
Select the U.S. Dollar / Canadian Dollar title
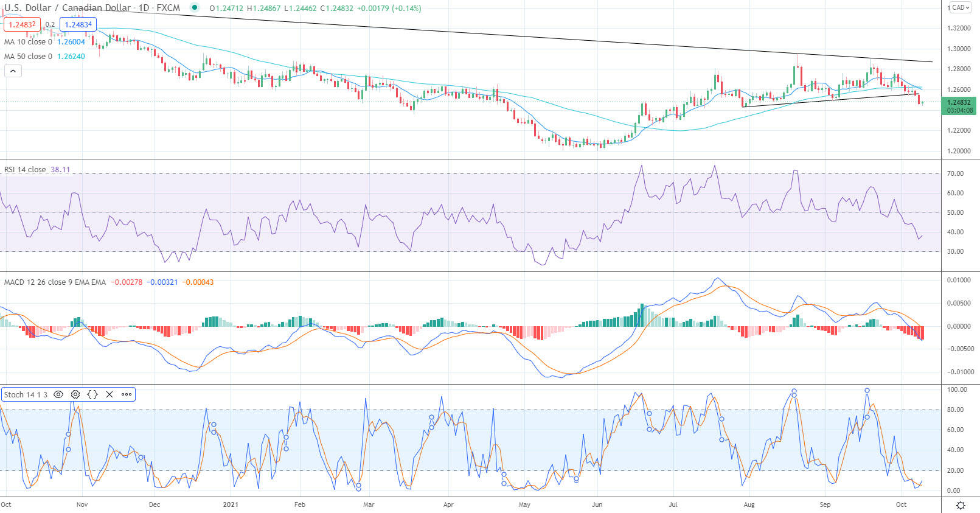pos(68,8)
